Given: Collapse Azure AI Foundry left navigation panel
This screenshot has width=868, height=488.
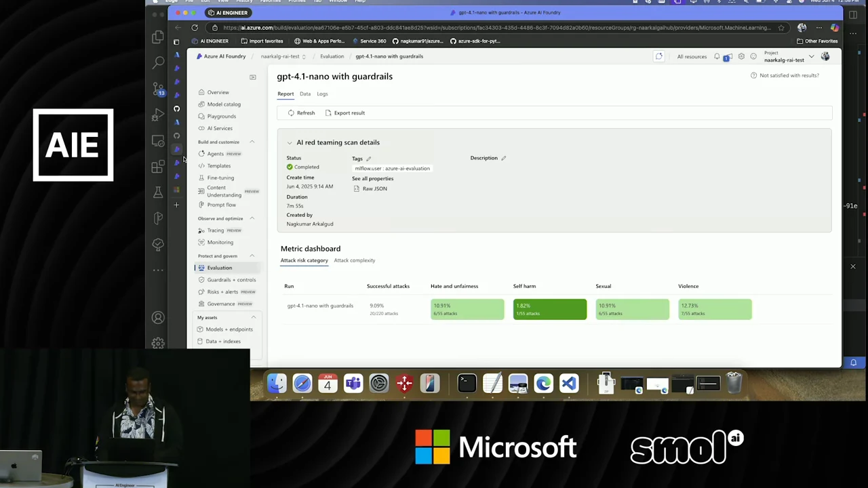Looking at the screenshot, I should [253, 77].
